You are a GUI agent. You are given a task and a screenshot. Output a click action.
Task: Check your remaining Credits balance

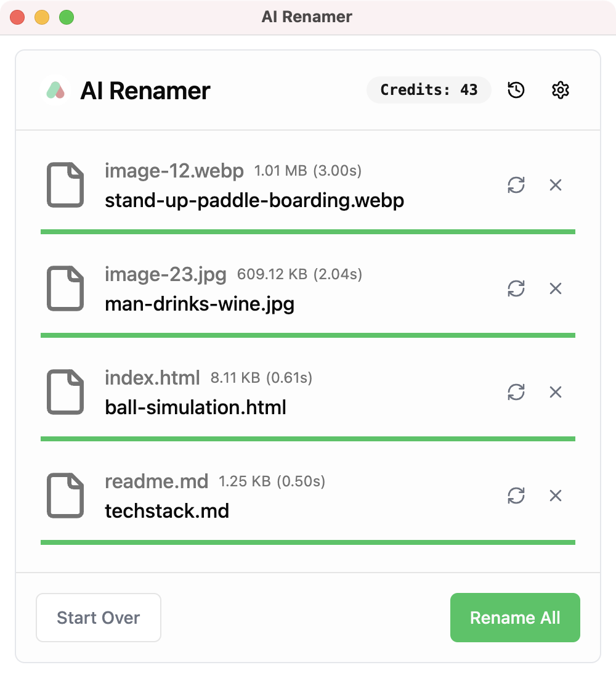(429, 89)
